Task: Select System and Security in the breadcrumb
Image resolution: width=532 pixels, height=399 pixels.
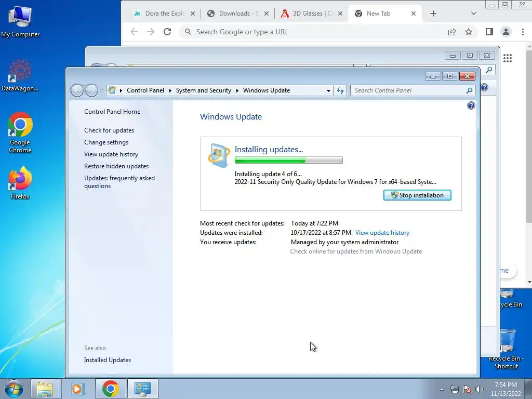Action: coord(203,90)
